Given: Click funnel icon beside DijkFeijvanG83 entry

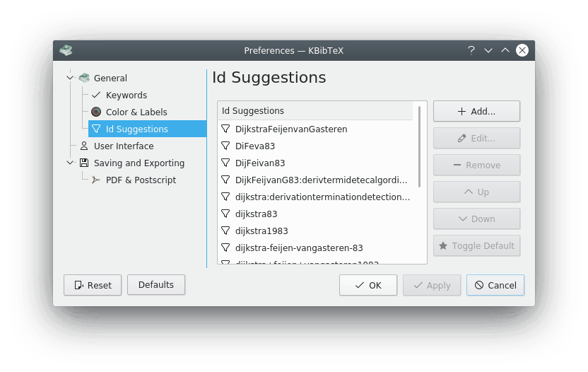Looking at the screenshot, I should click(225, 180).
